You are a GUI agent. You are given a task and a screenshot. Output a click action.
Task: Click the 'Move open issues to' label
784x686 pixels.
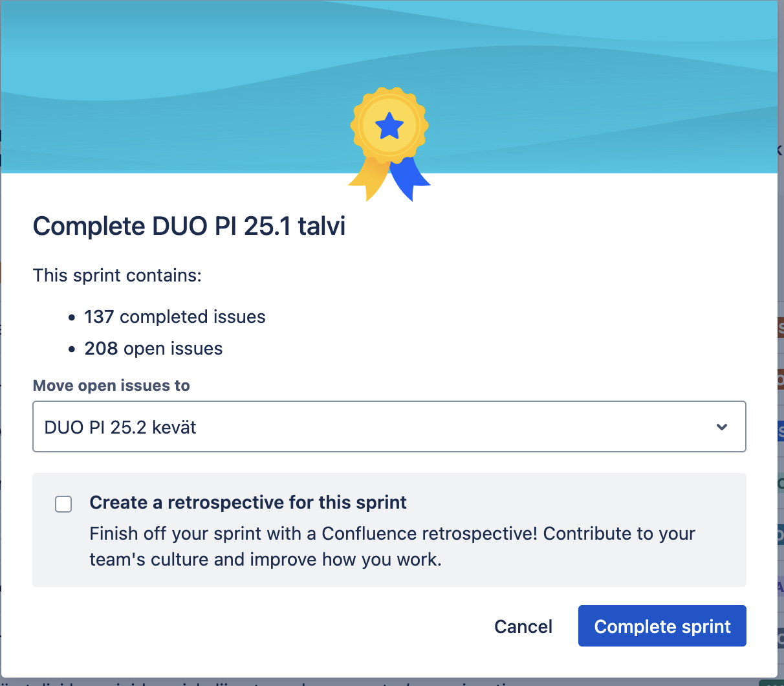(111, 386)
